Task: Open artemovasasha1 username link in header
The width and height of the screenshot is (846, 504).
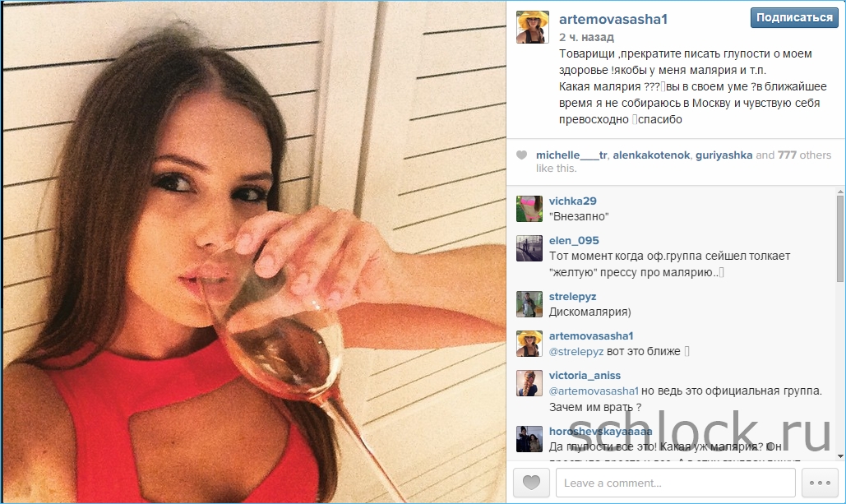Action: click(x=613, y=20)
